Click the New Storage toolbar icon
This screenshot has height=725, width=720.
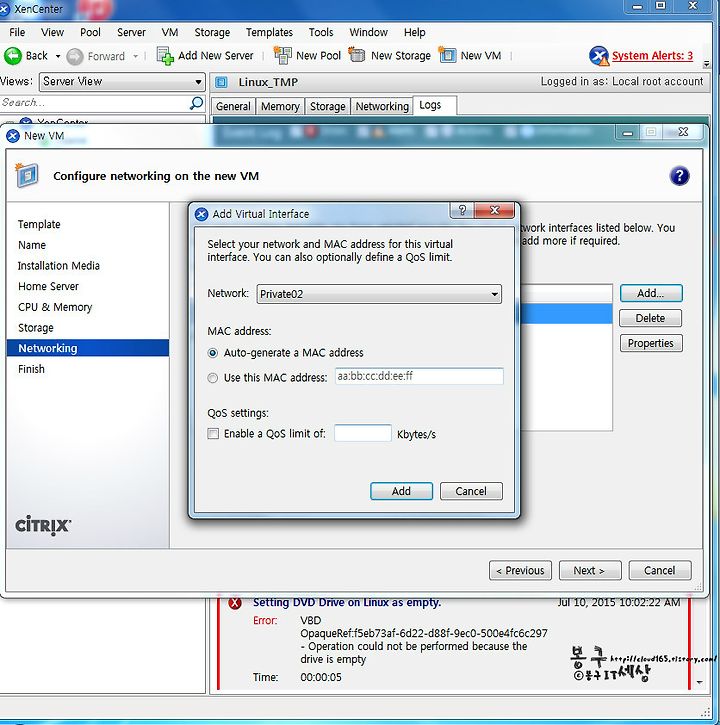click(357, 55)
